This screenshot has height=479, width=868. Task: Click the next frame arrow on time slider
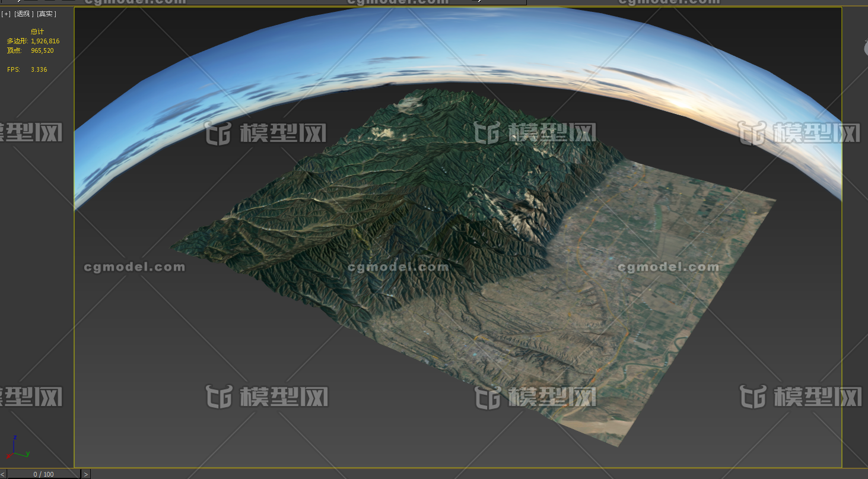86,474
